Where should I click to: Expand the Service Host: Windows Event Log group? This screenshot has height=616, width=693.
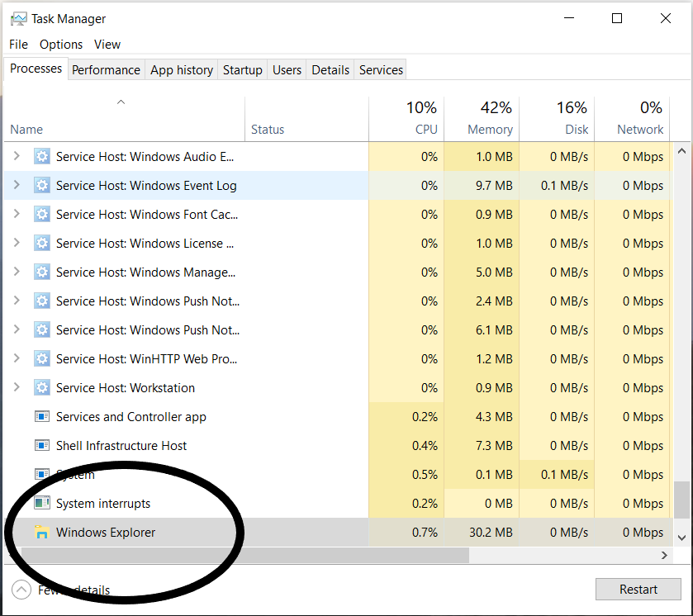coord(16,186)
